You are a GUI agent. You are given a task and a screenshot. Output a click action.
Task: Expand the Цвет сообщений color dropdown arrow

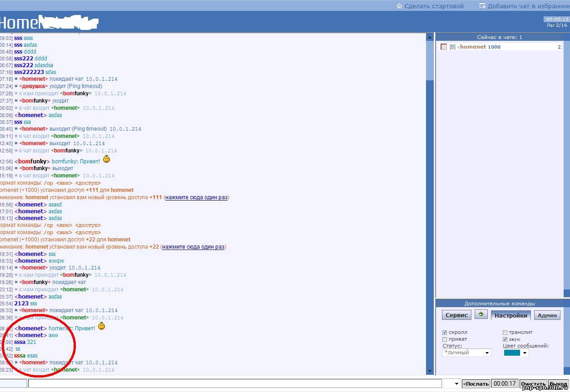(x=525, y=353)
